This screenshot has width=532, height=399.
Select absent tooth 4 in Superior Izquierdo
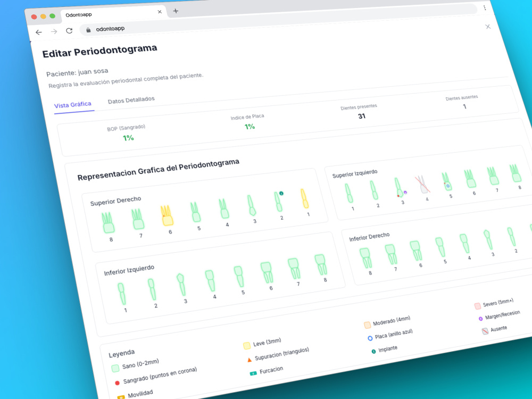click(422, 184)
